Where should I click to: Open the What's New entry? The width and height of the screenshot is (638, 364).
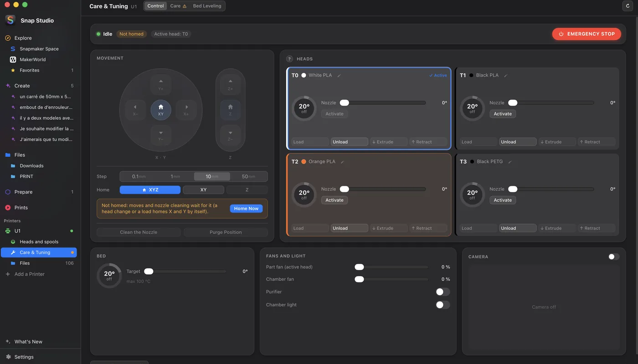(28, 342)
